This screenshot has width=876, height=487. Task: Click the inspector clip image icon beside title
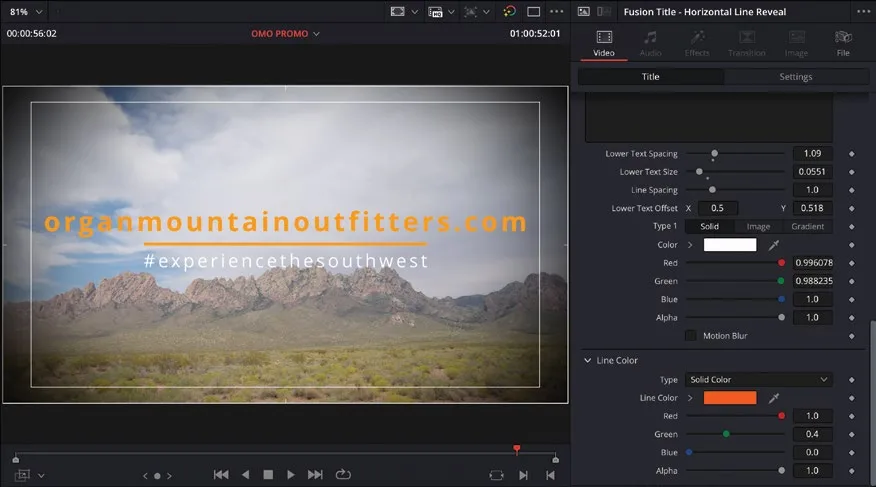583,11
